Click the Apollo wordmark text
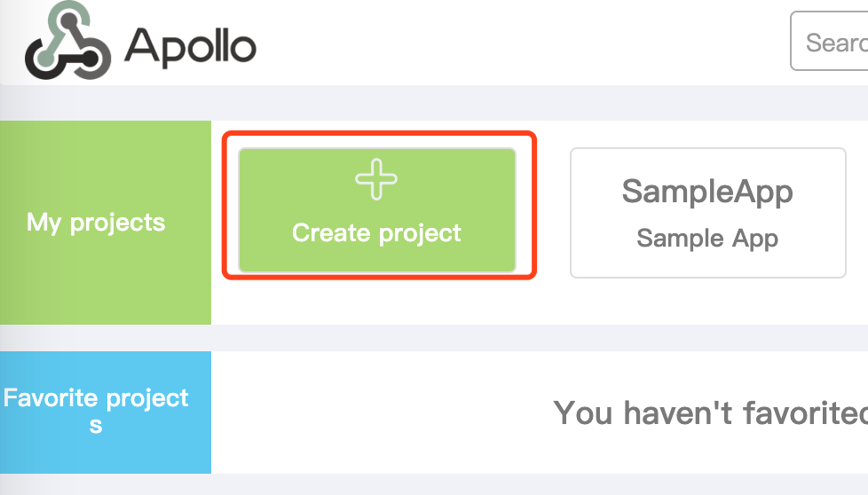868x495 pixels. 190,48
